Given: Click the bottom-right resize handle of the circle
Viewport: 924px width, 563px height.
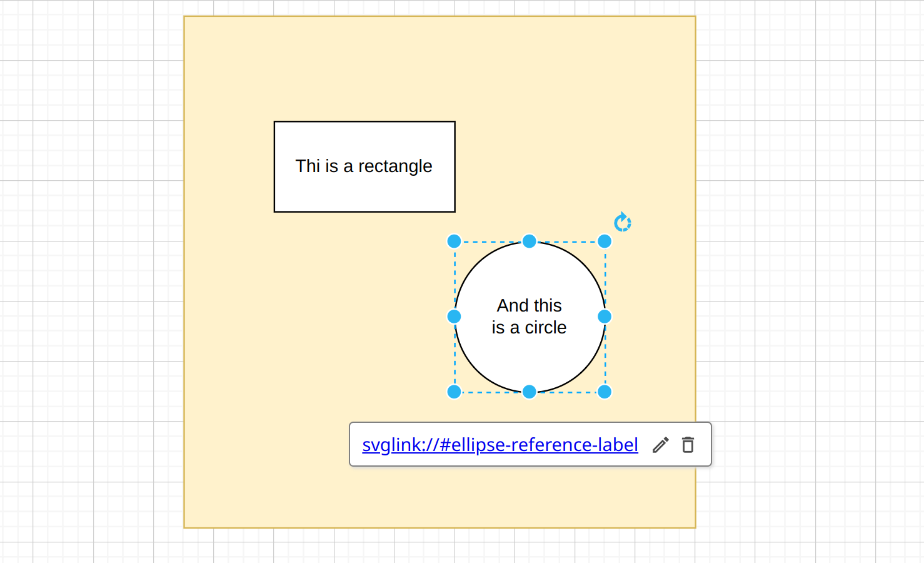Looking at the screenshot, I should click(x=605, y=391).
